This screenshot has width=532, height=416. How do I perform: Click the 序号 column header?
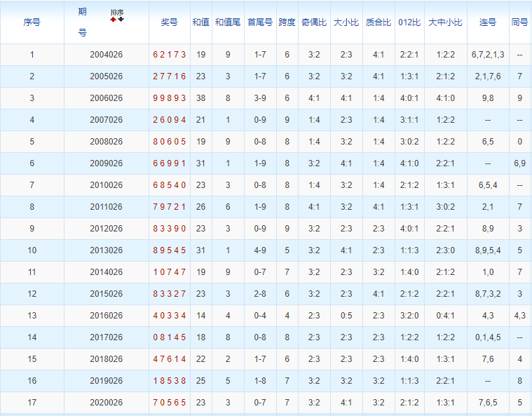point(32,22)
